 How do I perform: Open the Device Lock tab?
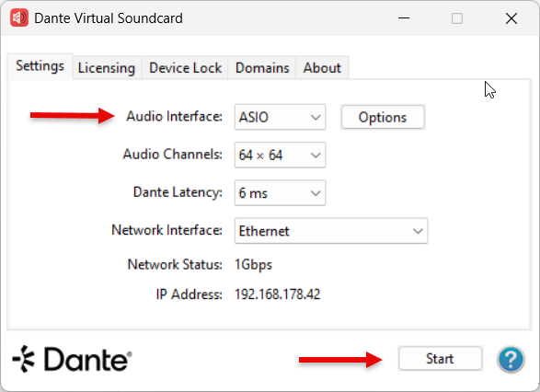185,68
